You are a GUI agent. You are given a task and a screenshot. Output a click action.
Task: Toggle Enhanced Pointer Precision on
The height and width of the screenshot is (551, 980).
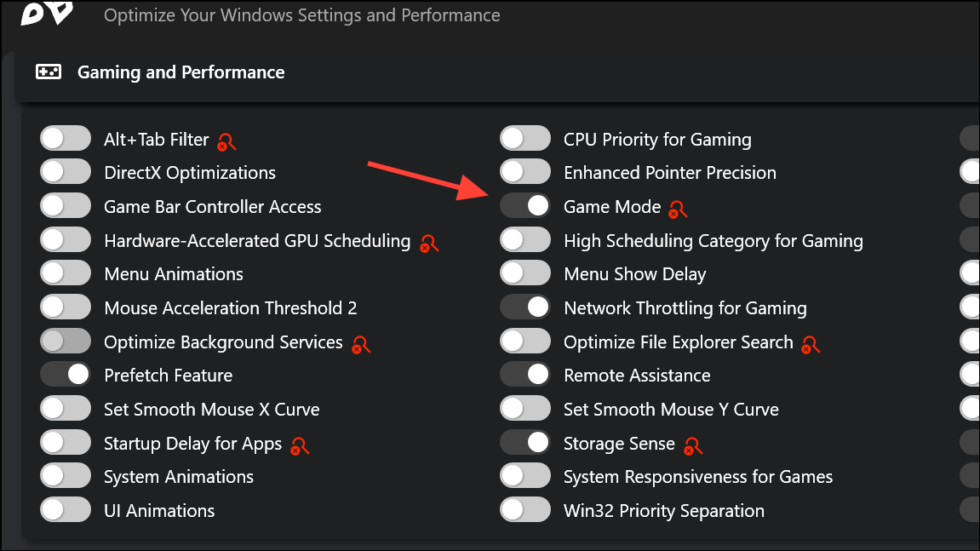[525, 172]
